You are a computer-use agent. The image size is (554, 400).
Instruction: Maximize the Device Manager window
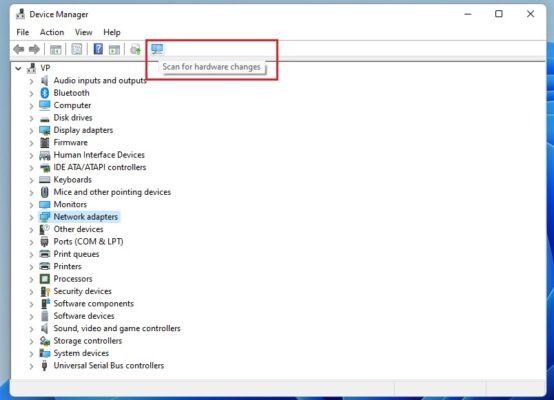point(499,14)
